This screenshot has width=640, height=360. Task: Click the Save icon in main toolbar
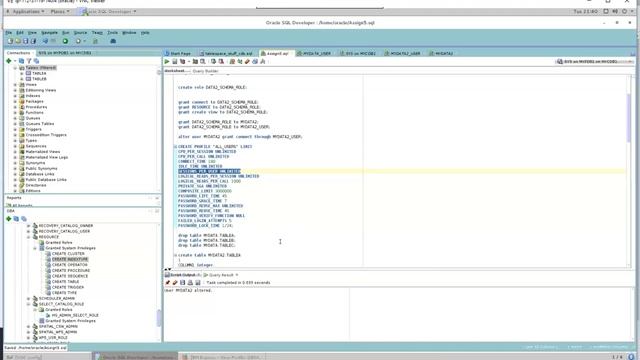(26, 41)
